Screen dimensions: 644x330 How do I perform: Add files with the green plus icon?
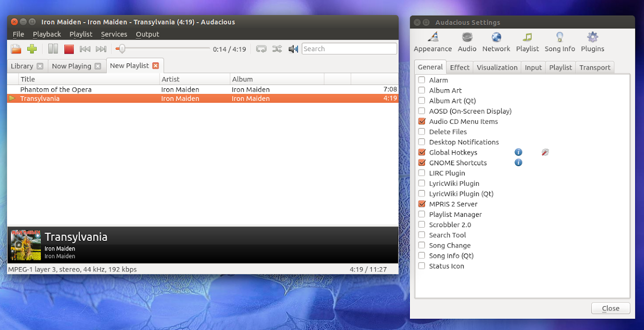coord(32,49)
